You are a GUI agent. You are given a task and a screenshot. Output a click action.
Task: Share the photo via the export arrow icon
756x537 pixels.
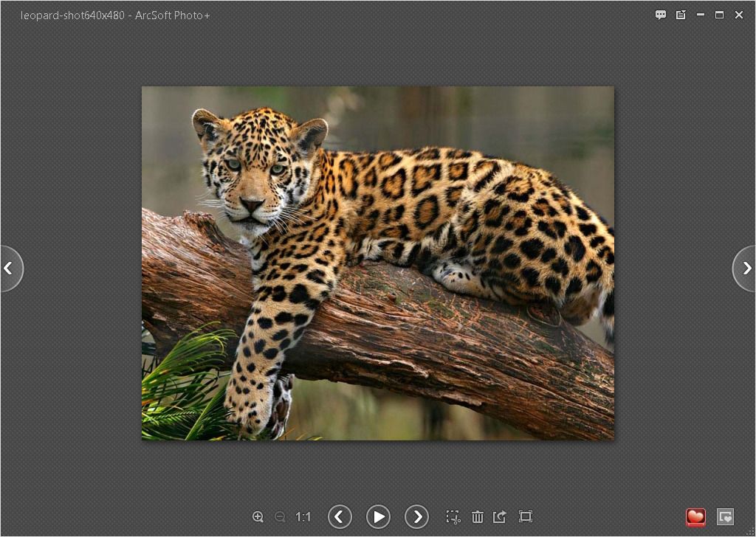pyautogui.click(x=500, y=516)
